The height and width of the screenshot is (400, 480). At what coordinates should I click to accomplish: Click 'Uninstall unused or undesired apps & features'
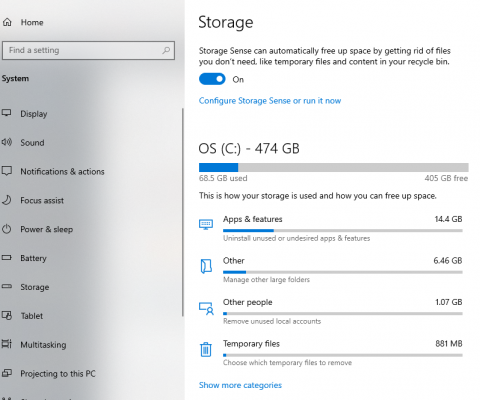coord(297,238)
